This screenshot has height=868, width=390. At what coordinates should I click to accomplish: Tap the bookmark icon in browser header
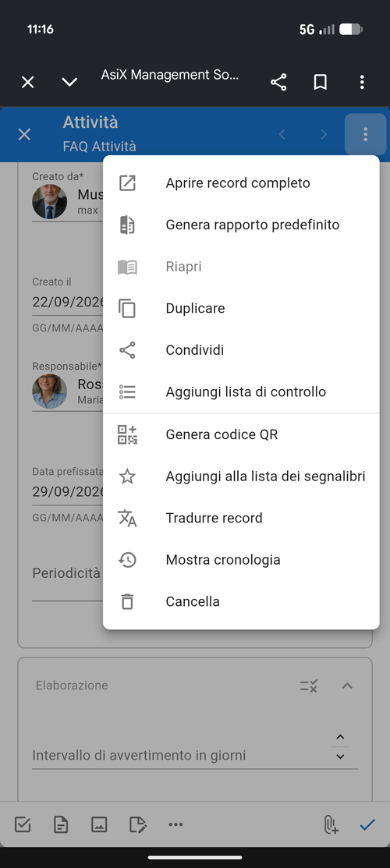pos(321,83)
